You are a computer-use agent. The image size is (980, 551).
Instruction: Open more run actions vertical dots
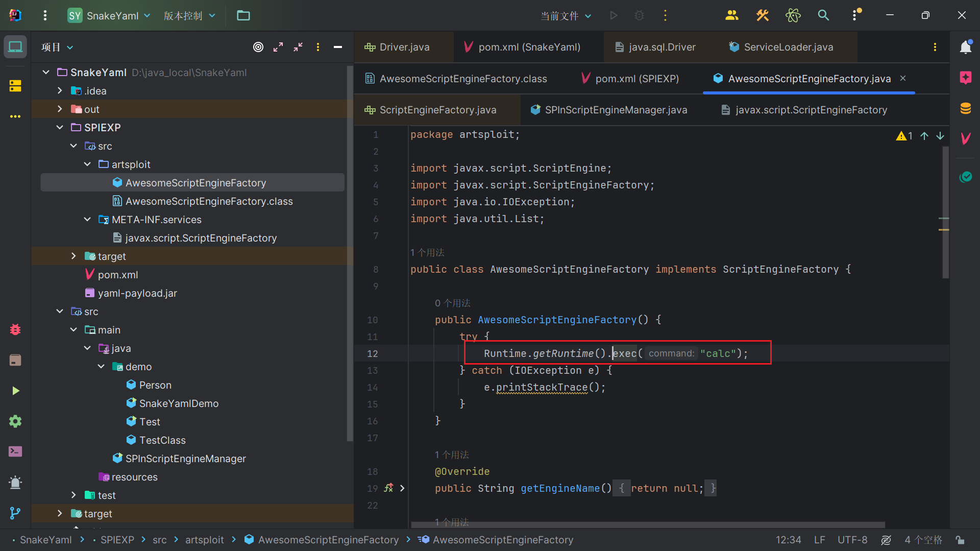tap(665, 15)
